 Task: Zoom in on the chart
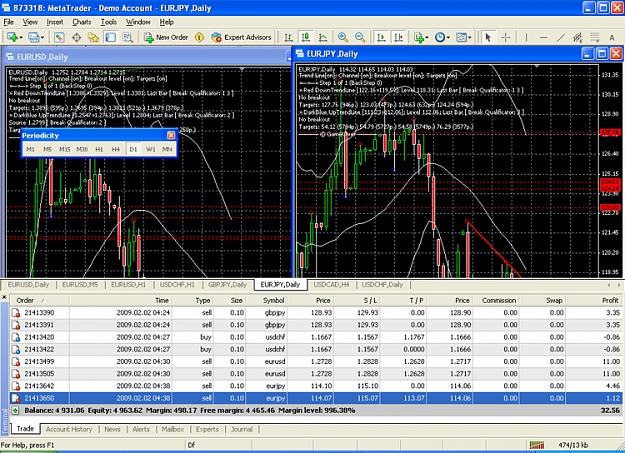click(342, 37)
